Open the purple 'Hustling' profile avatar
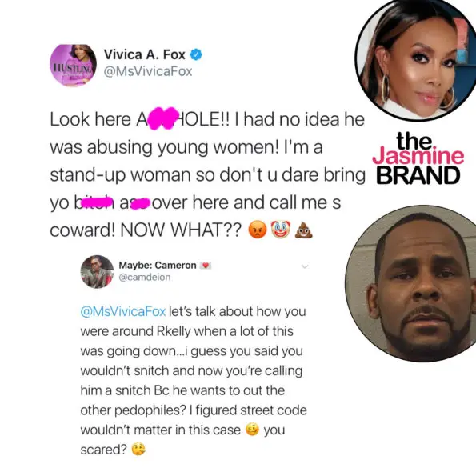The image size is (476, 476). (73, 65)
